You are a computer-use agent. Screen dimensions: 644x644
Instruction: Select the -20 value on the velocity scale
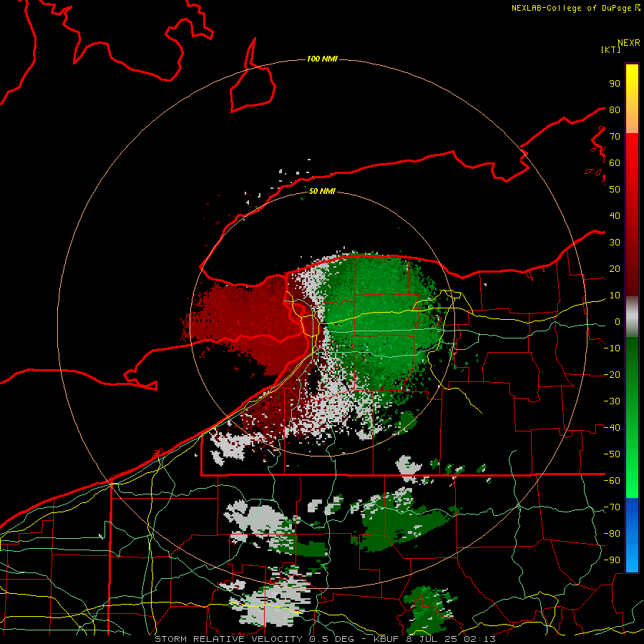tap(612, 375)
